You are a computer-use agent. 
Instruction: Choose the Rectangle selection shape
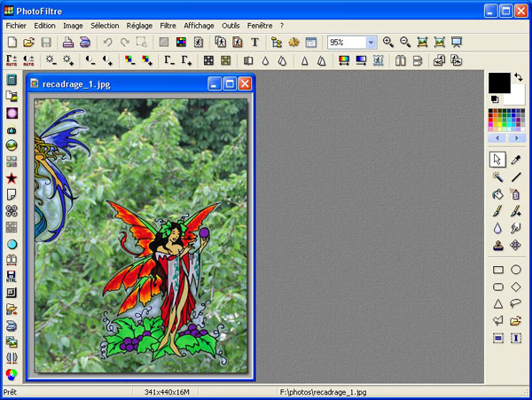pyautogui.click(x=497, y=270)
